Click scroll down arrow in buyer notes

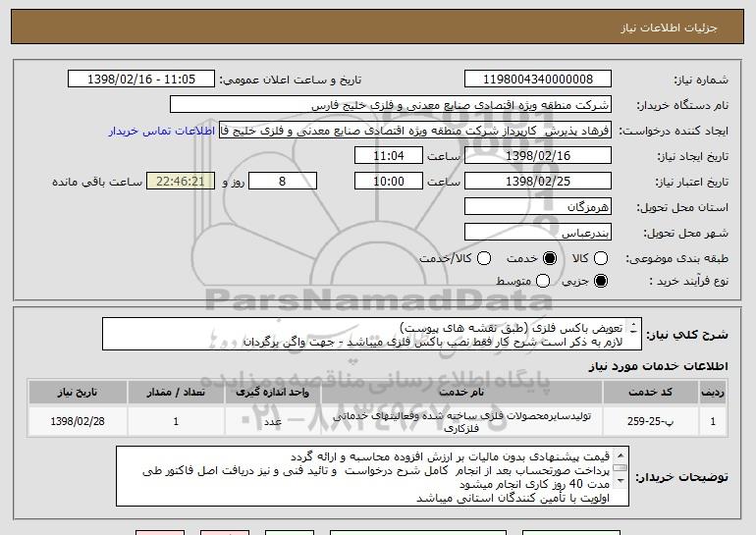click(x=621, y=480)
